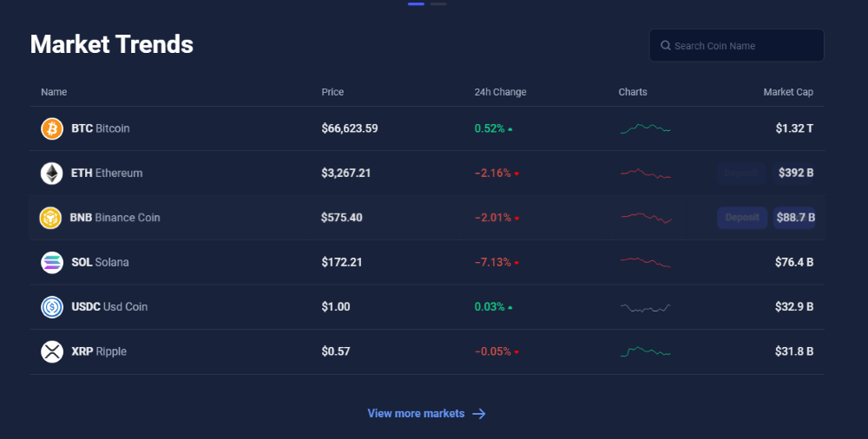Click arrow icon beside View more markets
Image resolution: width=868 pixels, height=439 pixels.
pyautogui.click(x=479, y=414)
